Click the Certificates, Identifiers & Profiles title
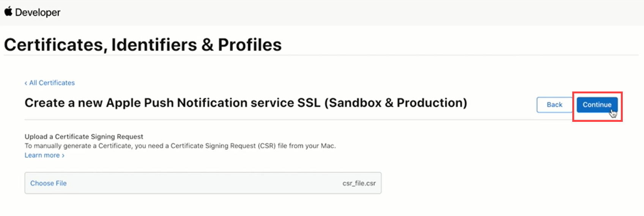This screenshot has height=216, width=644. [143, 45]
